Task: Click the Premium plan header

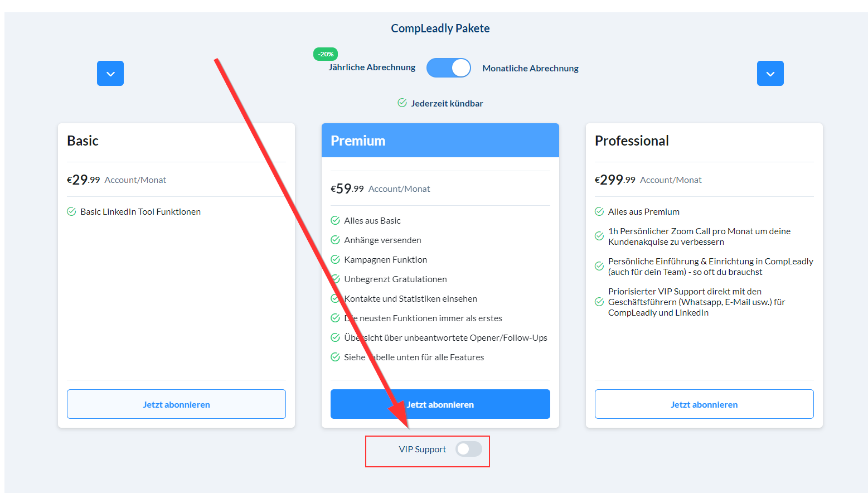Action: point(440,141)
